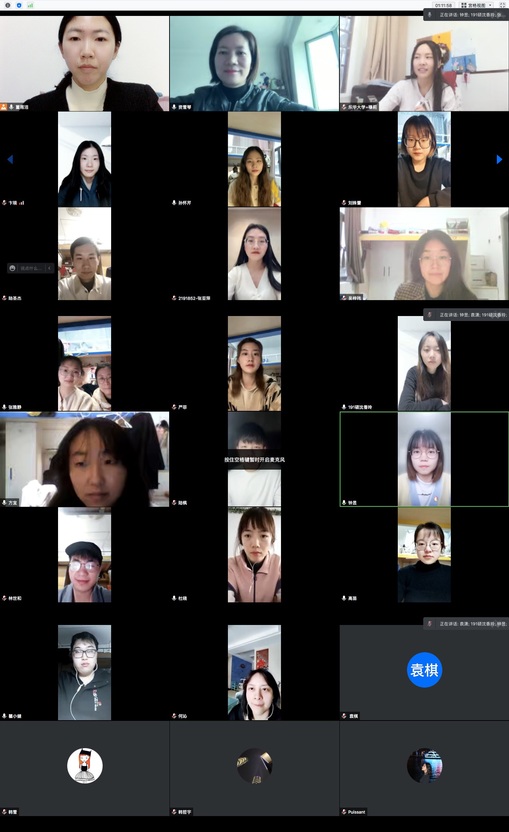Click the speaking indicator banner at top right
The image size is (509, 832).
pyautogui.click(x=466, y=15)
